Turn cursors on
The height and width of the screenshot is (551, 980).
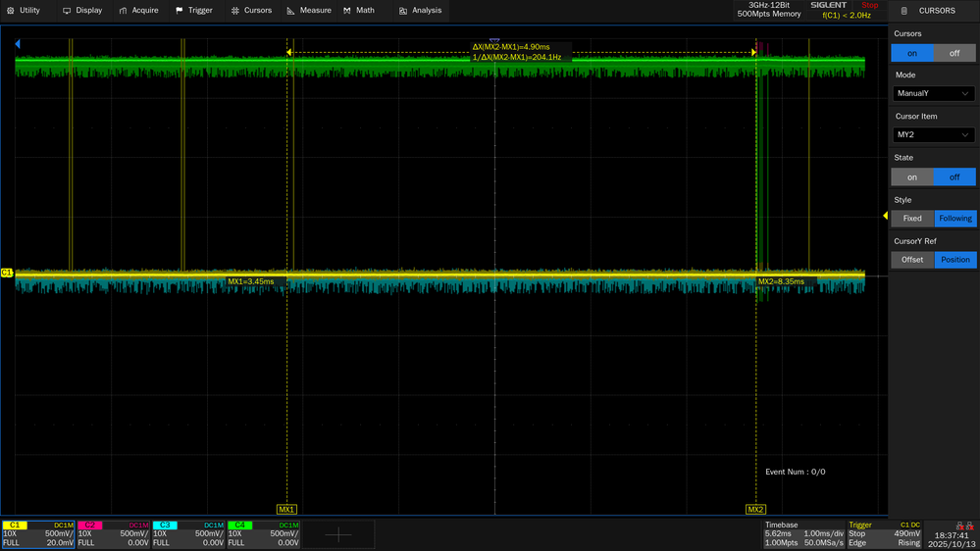coord(912,53)
